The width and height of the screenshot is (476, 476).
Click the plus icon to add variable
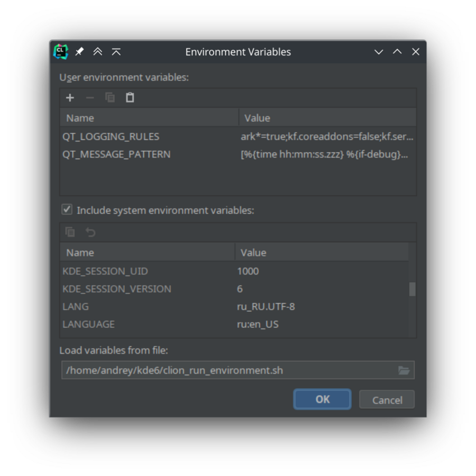pyautogui.click(x=70, y=98)
